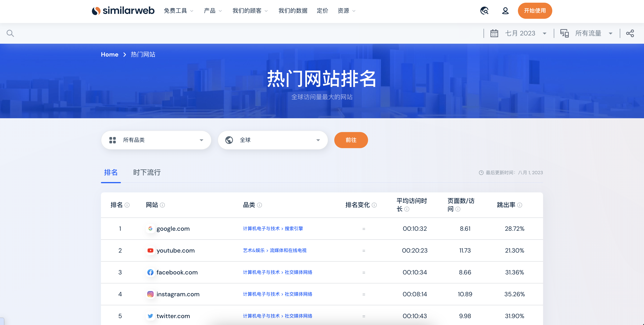The height and width of the screenshot is (325, 644).
Task: Click info icon next to 网站 header
Action: click(162, 205)
